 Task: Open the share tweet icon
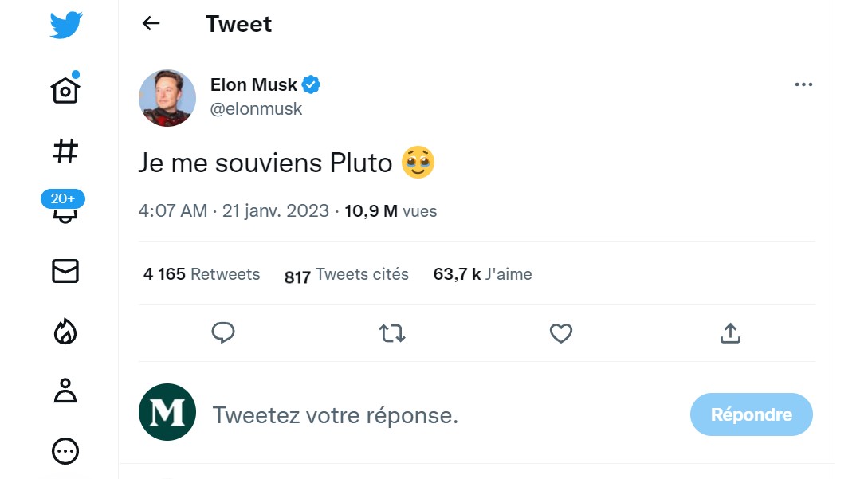[730, 332]
